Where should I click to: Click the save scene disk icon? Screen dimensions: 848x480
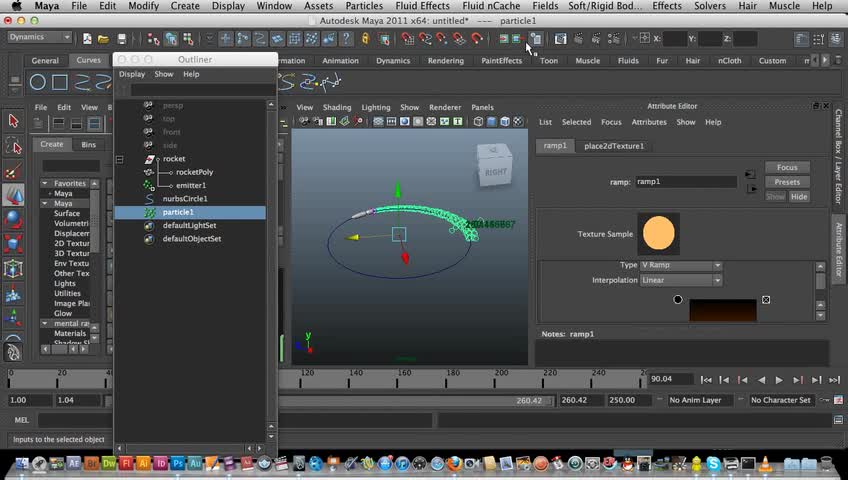122,39
